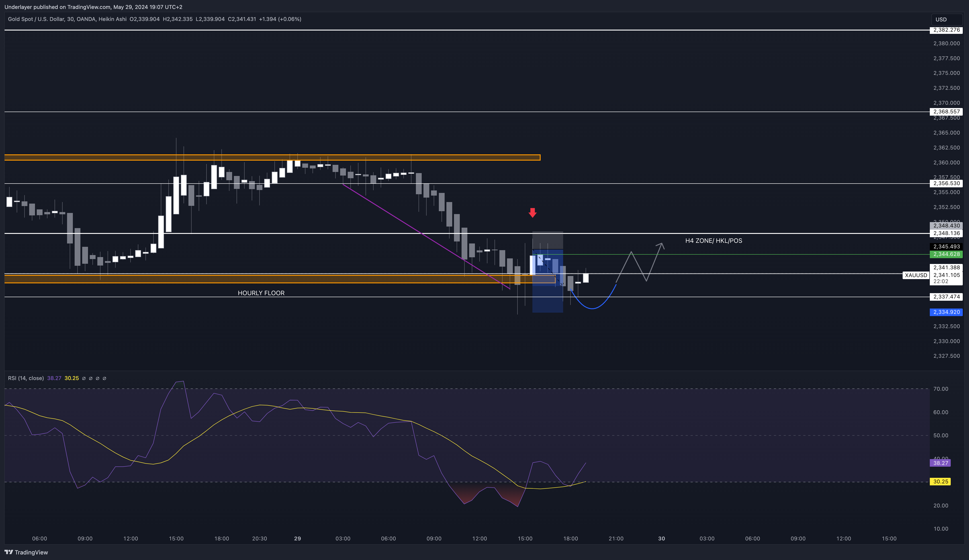Click the 2,348.136 line price label

(946, 233)
